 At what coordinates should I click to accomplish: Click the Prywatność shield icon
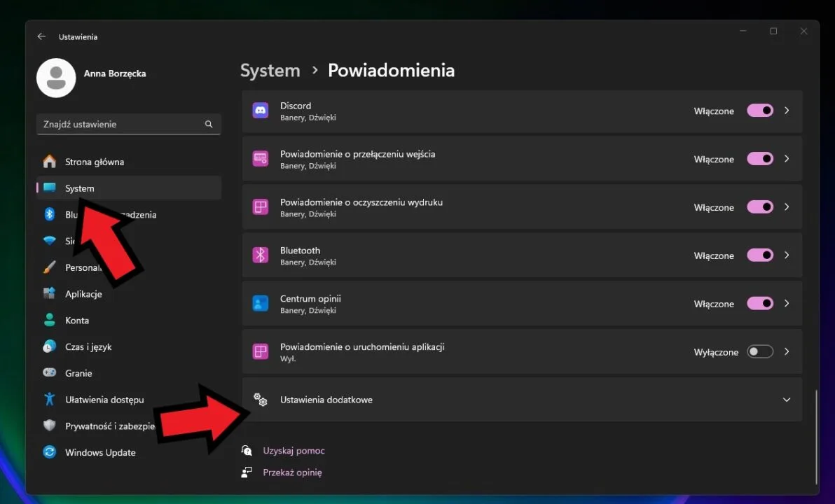(50, 425)
